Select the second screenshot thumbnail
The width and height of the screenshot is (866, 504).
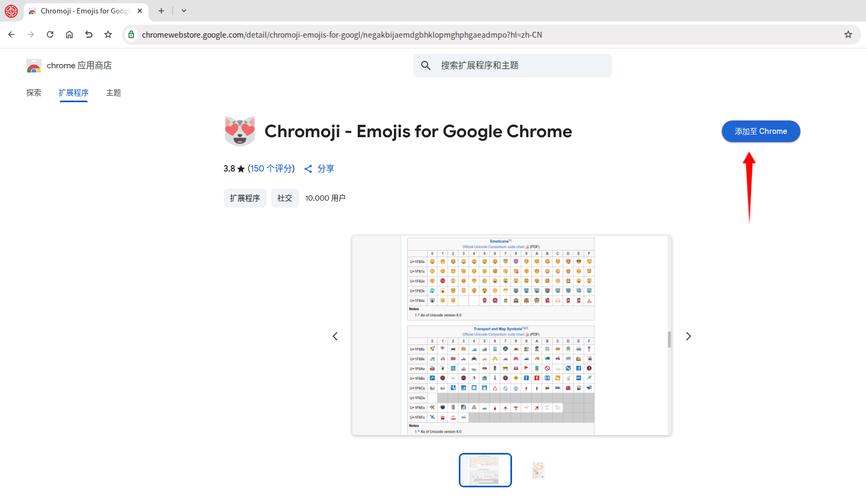[538, 470]
